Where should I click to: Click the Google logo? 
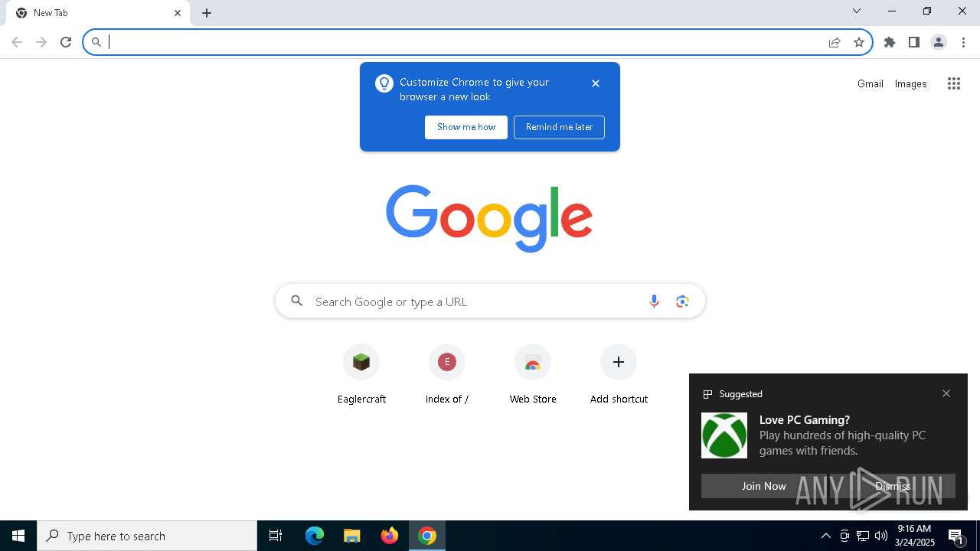tap(489, 218)
